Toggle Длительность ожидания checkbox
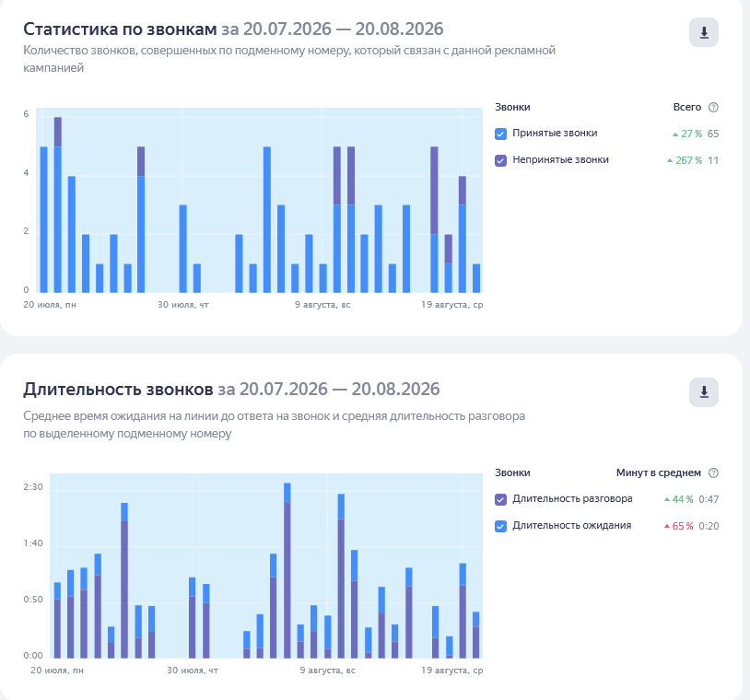The height and width of the screenshot is (700, 750). 501,526
